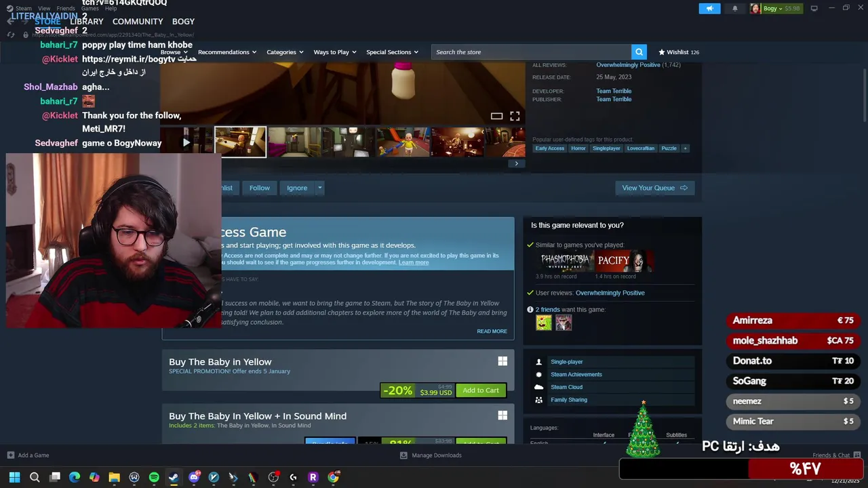This screenshot has height=488, width=868.
Task: Click Add a Game plus icon
Action: [x=10, y=455]
